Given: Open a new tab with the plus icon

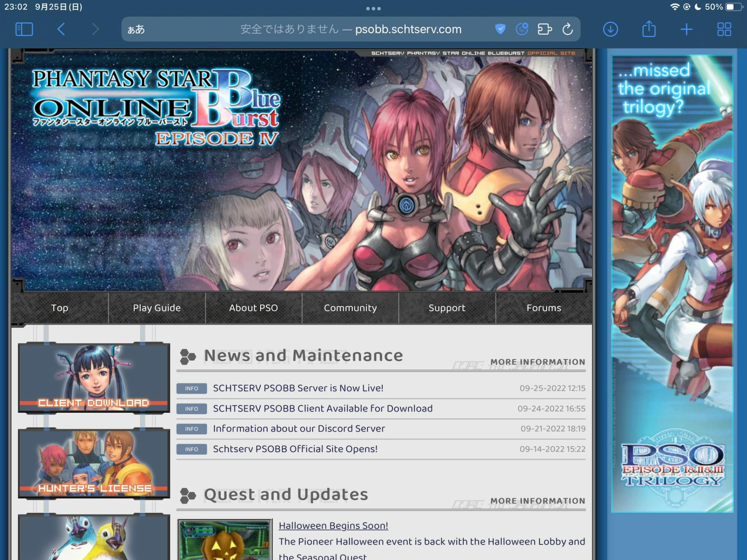Looking at the screenshot, I should click(686, 29).
